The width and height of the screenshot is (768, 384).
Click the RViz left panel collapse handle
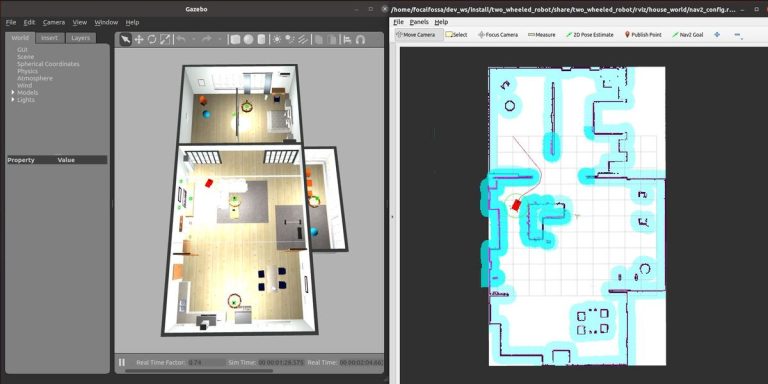pyautogui.click(x=392, y=216)
